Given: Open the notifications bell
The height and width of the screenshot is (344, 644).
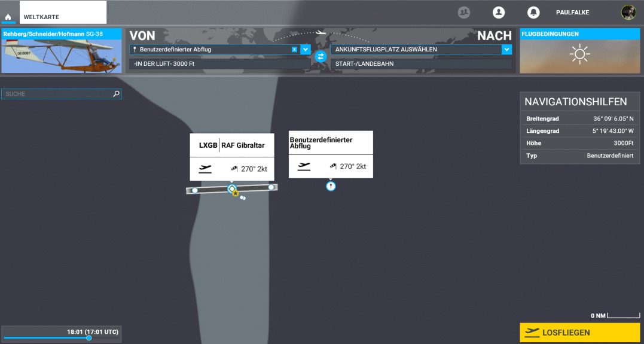Looking at the screenshot, I should (533, 13).
